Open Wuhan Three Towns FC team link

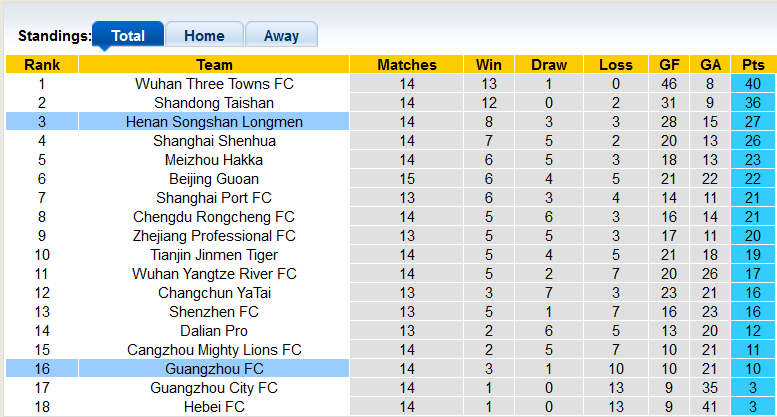(214, 84)
